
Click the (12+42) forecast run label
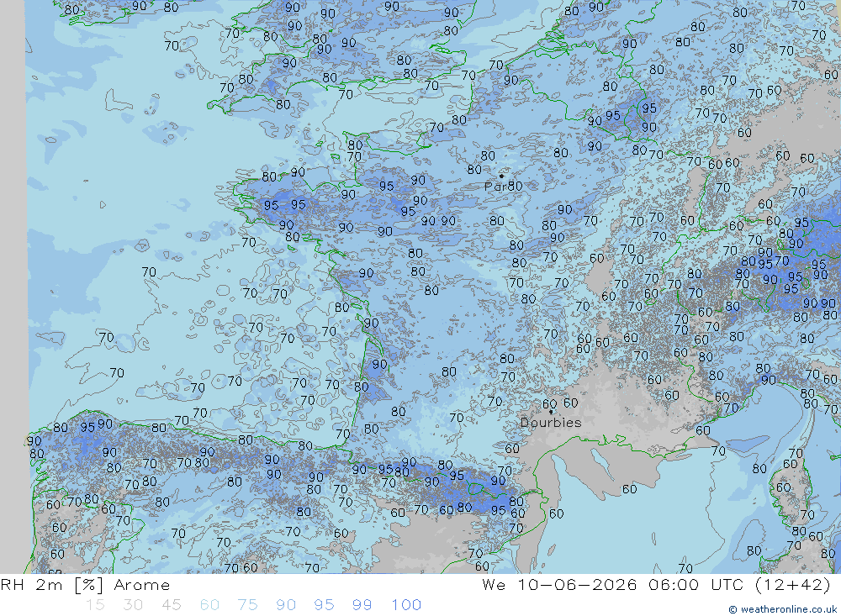click(792, 584)
